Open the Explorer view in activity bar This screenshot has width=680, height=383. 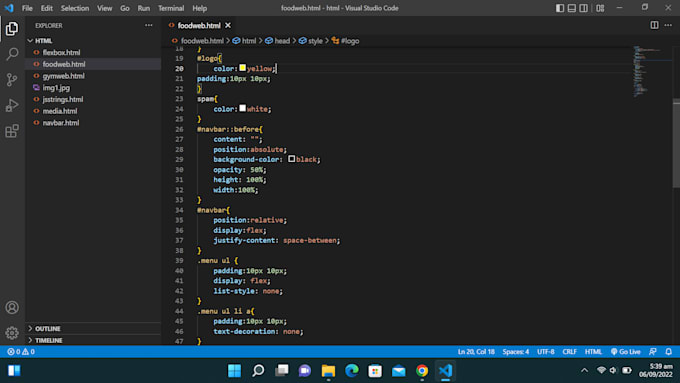coord(12,29)
